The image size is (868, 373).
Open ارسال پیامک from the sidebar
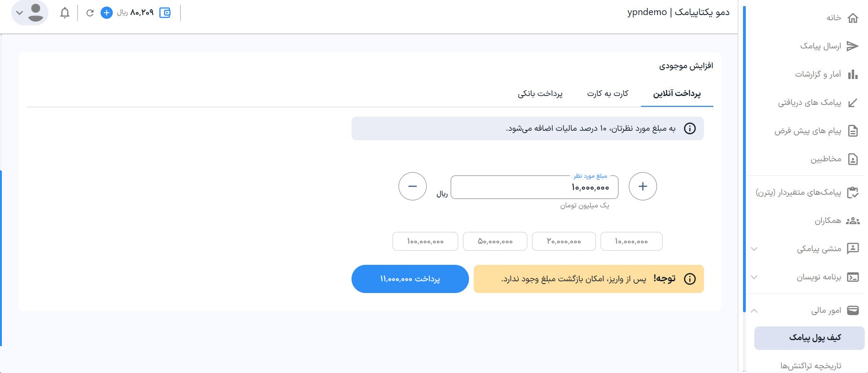829,46
